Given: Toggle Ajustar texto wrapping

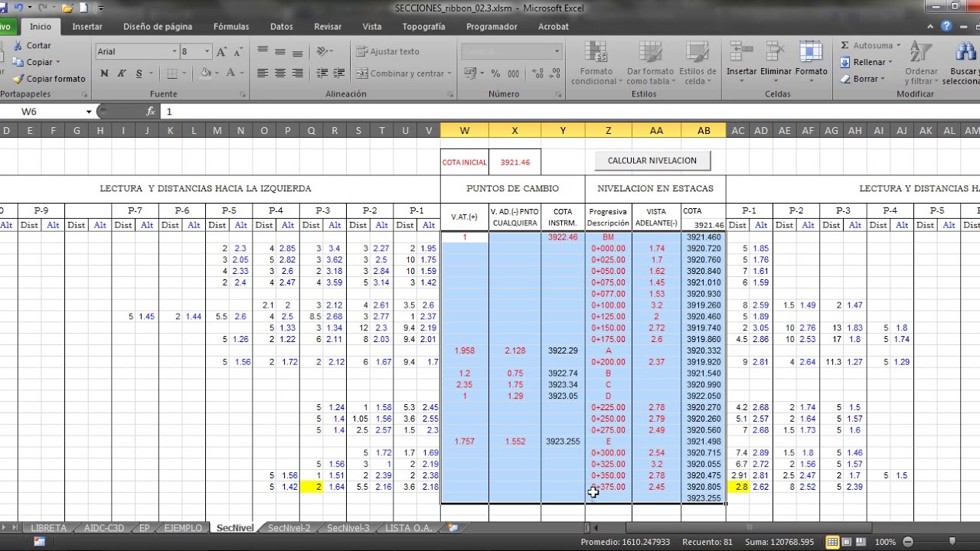Looking at the screenshot, I should click(x=387, y=51).
